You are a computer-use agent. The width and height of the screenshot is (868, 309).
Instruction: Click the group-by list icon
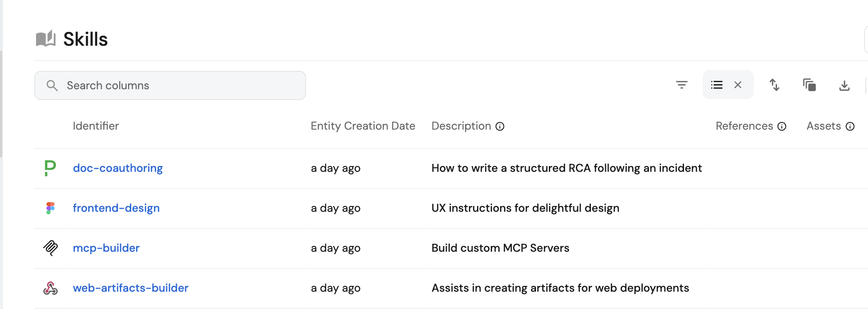(717, 85)
